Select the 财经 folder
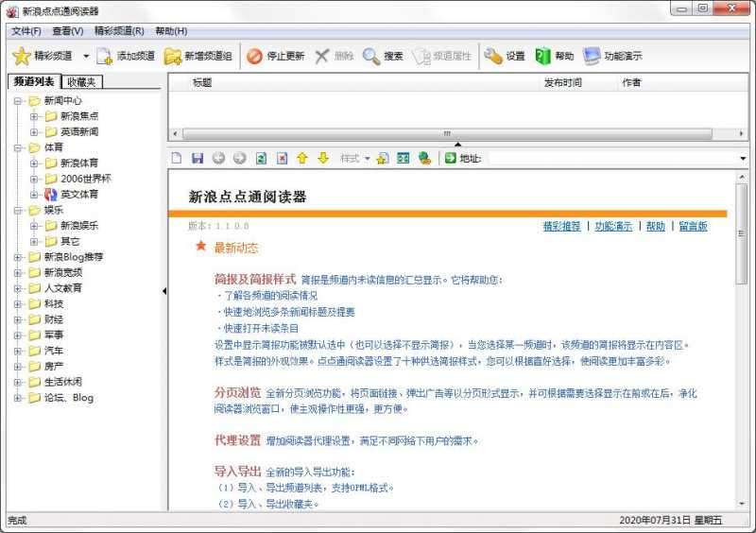This screenshot has width=756, height=533. pyautogui.click(x=46, y=319)
